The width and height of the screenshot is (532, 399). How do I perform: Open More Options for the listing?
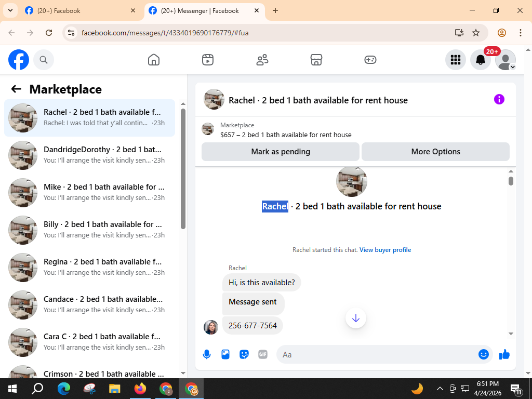click(436, 152)
